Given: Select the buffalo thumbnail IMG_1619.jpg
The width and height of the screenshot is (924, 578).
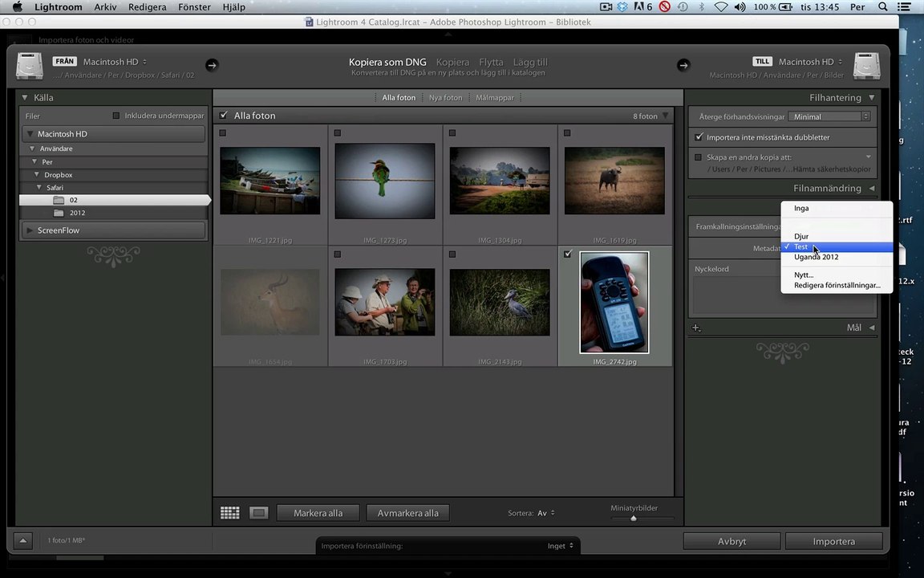Looking at the screenshot, I should click(614, 181).
